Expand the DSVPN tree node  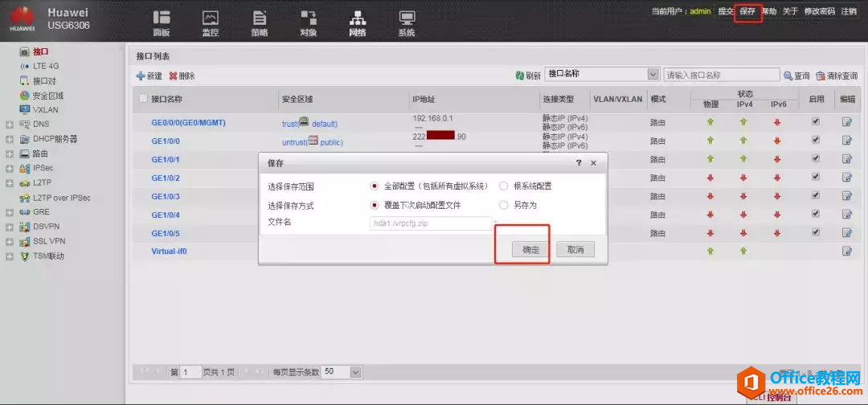[x=10, y=227]
